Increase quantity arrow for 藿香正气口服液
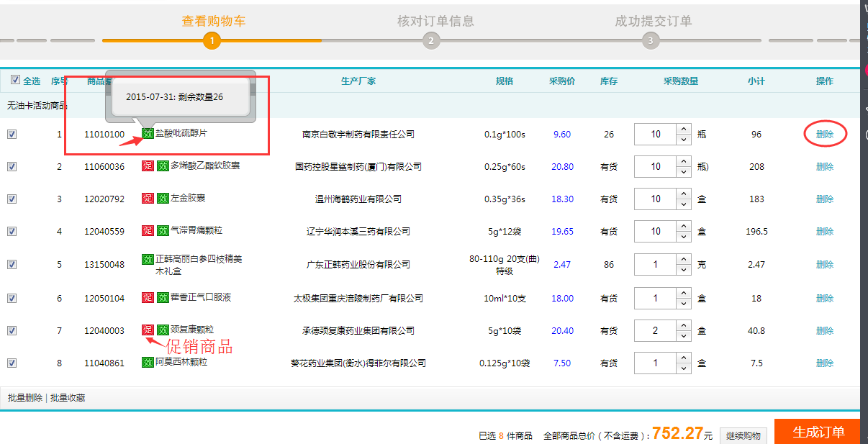This screenshot has height=444, width=868. click(684, 293)
